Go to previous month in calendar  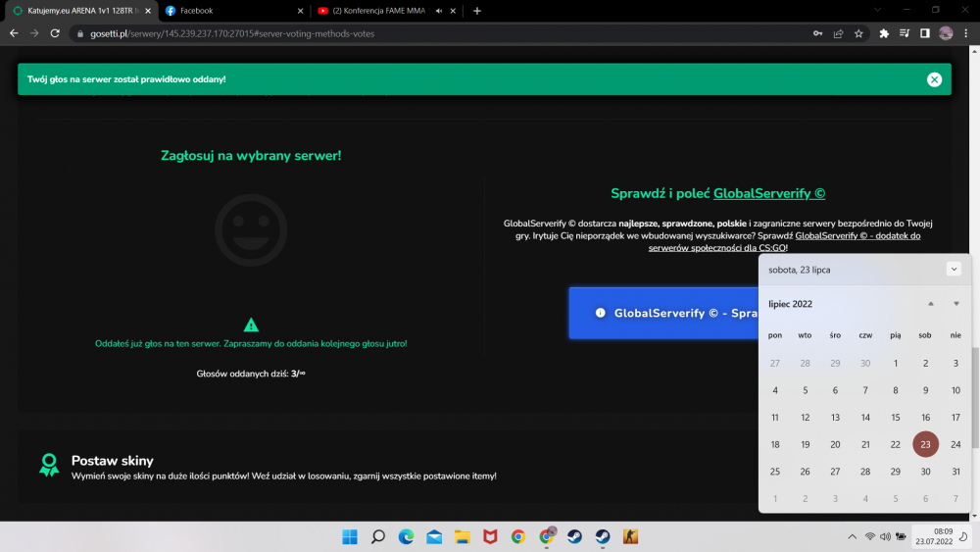click(x=931, y=304)
